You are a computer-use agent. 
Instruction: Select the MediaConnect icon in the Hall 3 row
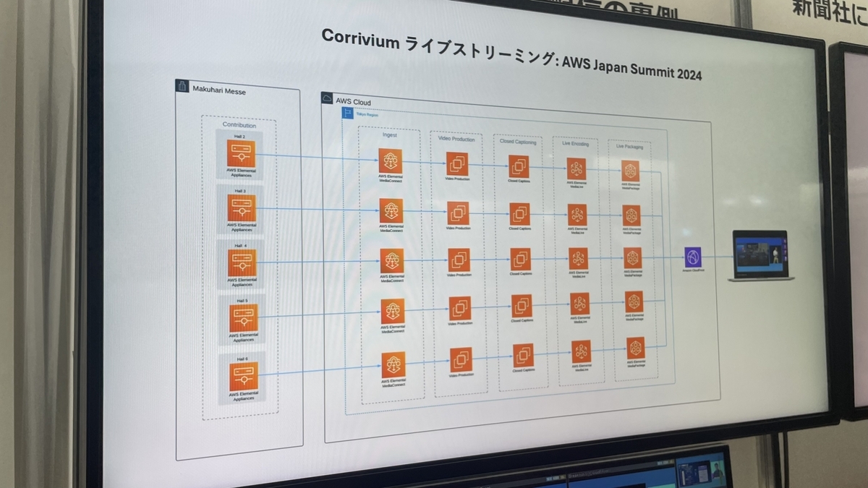391,210
